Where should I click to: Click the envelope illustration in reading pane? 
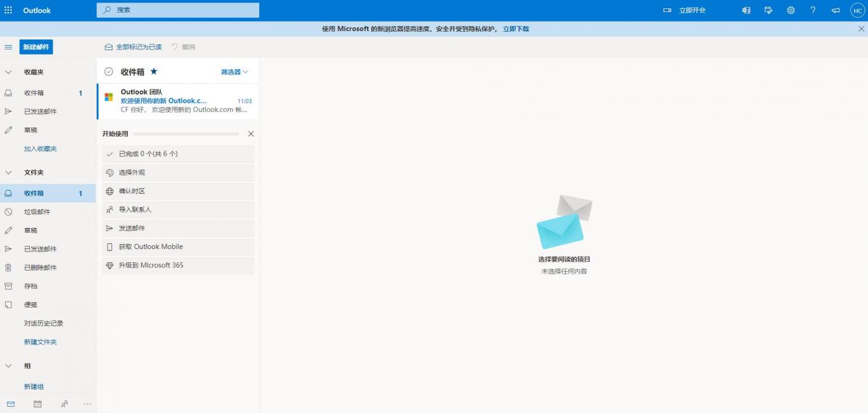(564, 222)
